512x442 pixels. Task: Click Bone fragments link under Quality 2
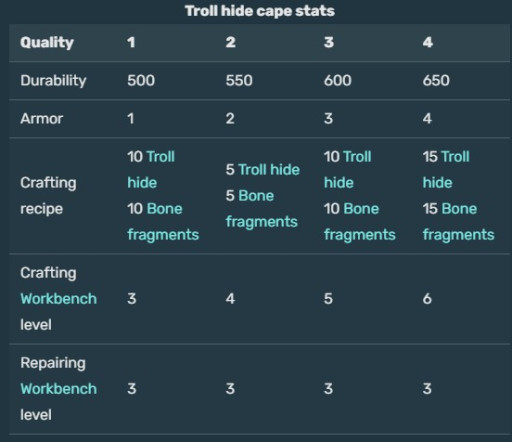262,209
